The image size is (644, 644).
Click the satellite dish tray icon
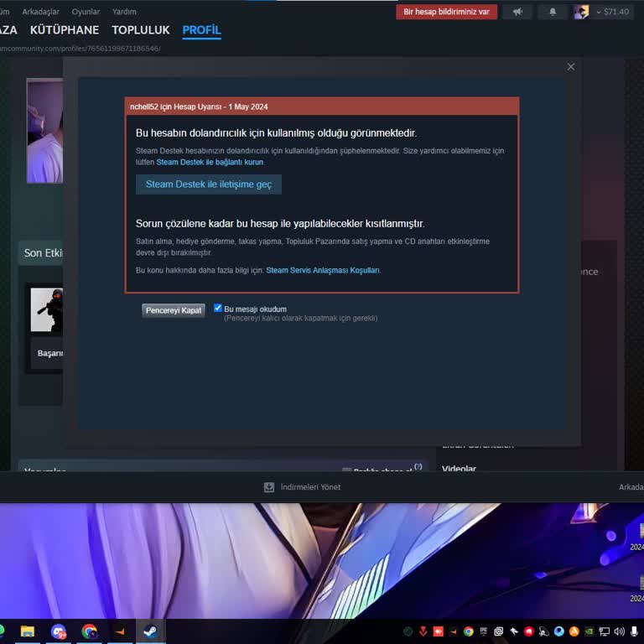543,631
